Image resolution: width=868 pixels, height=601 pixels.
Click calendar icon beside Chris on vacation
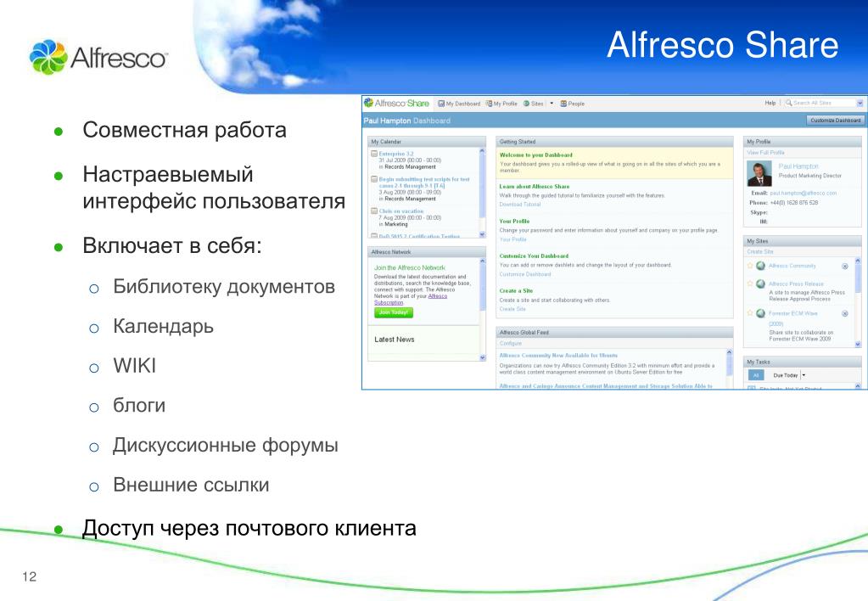(x=374, y=211)
